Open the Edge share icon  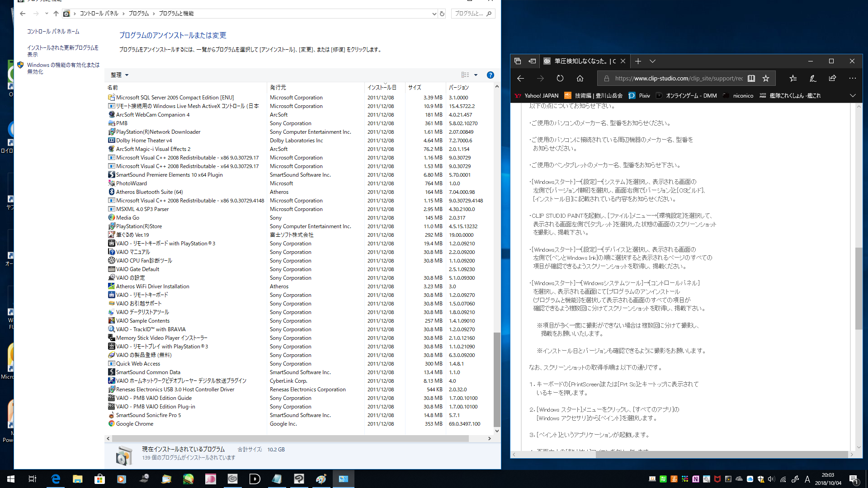(x=832, y=79)
